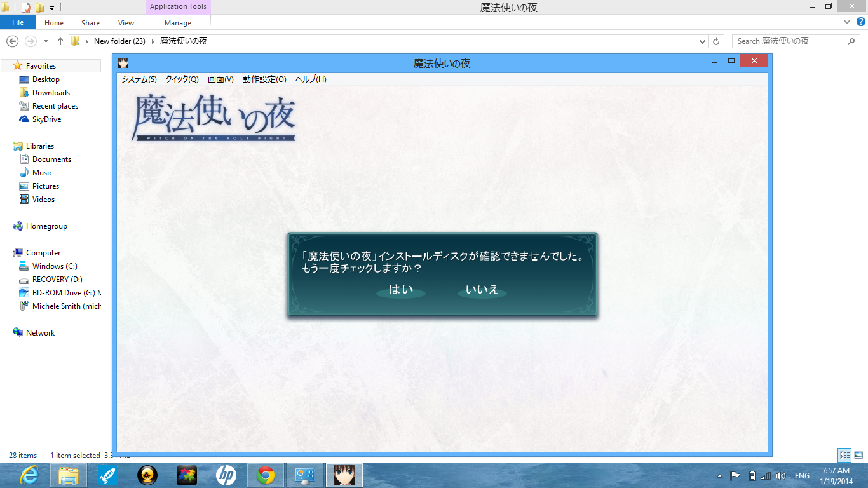Screen dimensions: 868x488
Task: Open the address bar history dropdown
Action: [x=702, y=41]
